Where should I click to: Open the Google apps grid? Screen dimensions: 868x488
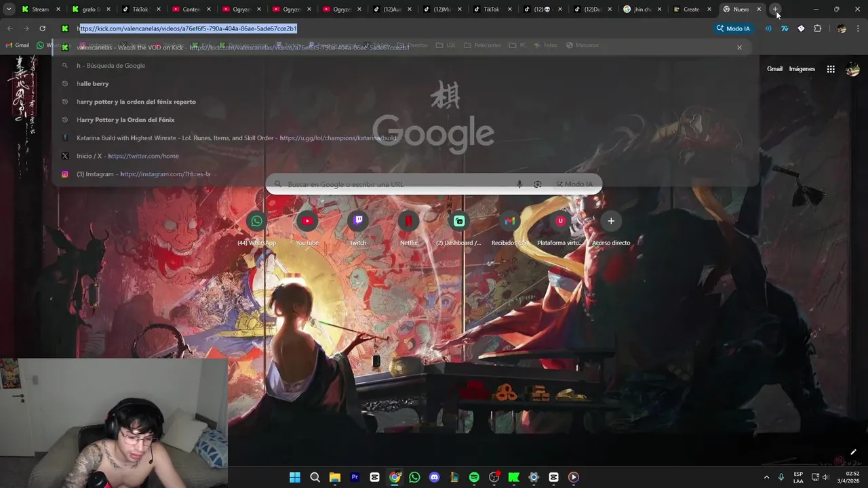[831, 69]
